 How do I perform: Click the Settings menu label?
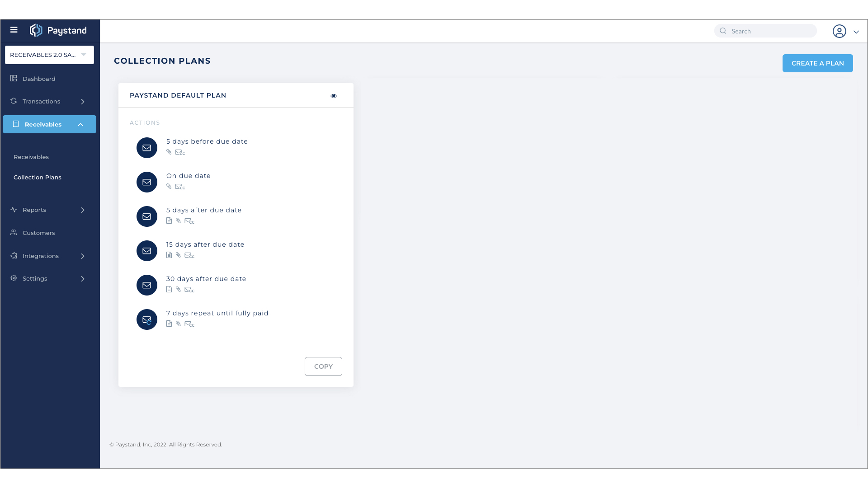click(35, 278)
